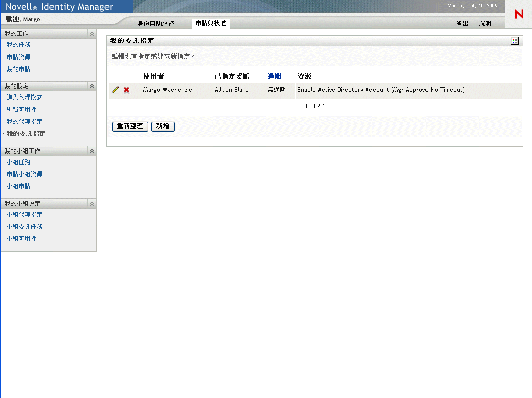Screen dimensions: 532x398
Task: Click the red Novell N logo
Action: pyautogui.click(x=519, y=14)
